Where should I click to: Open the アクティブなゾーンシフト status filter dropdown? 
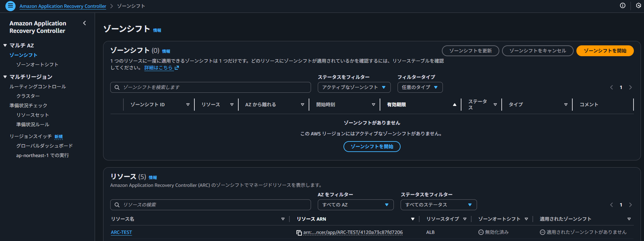[354, 87]
